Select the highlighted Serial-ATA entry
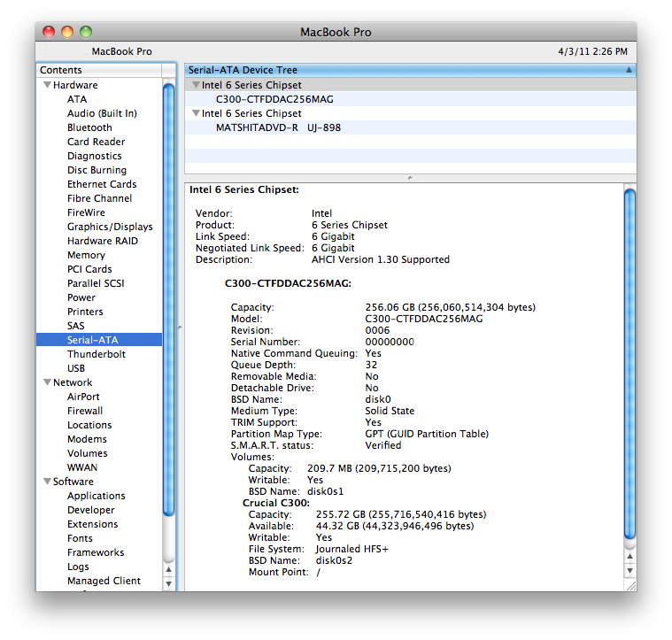The height and width of the screenshot is (640, 672). [99, 340]
